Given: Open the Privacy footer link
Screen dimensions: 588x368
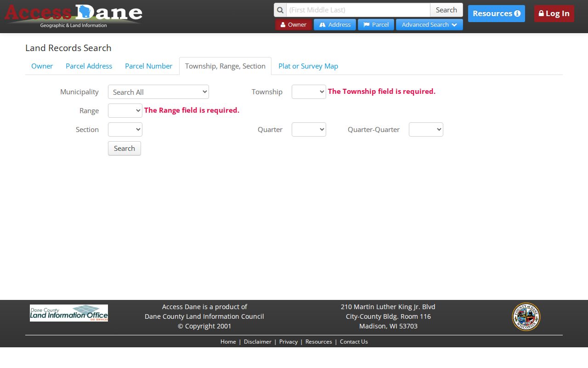Looking at the screenshot, I should click(x=288, y=342).
